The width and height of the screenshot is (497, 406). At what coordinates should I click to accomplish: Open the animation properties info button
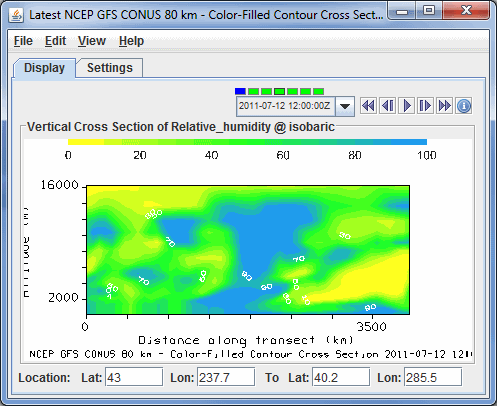[x=464, y=106]
